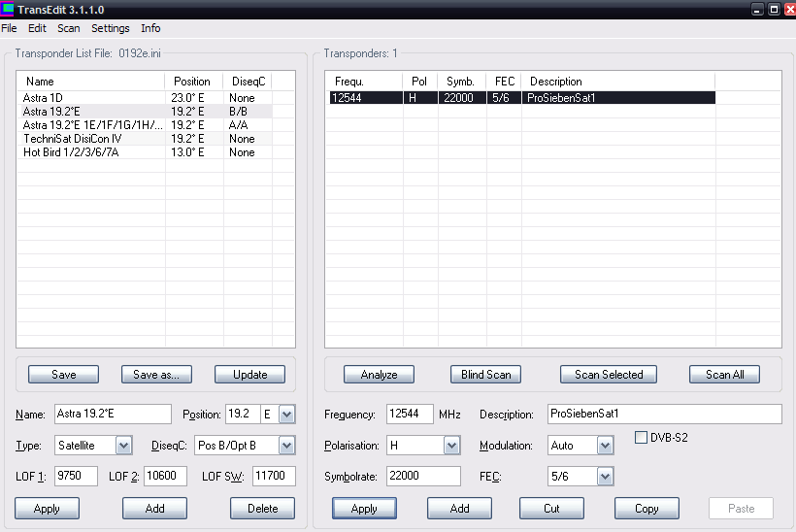Select the TechniSat DisiCon IV row
The width and height of the screenshot is (796, 532).
[x=148, y=139]
